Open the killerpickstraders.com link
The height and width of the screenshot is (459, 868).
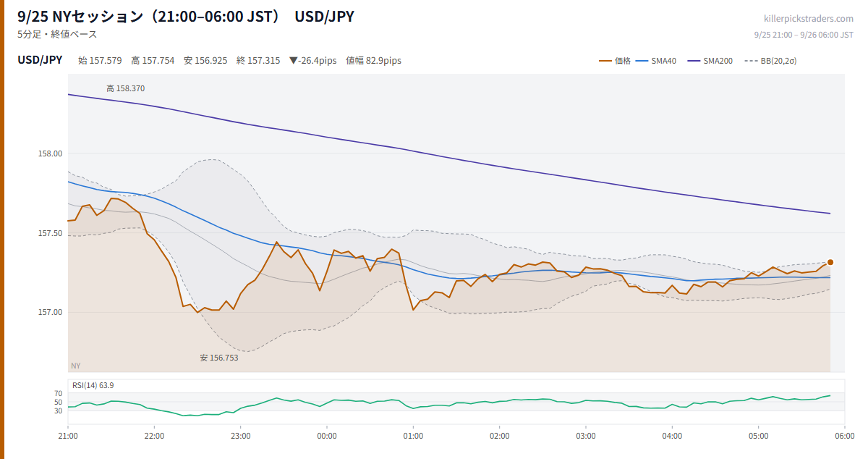pos(809,19)
